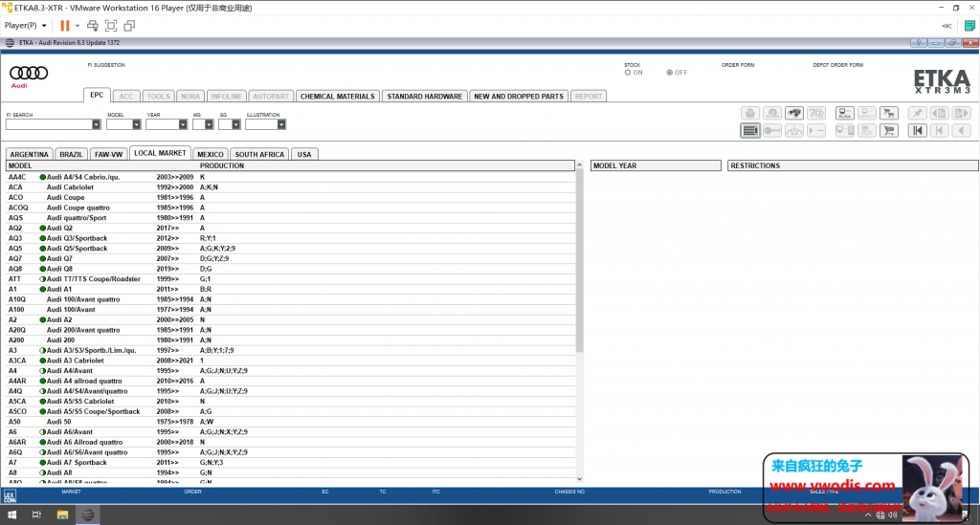This screenshot has width=980, height=525.
Task: Click the next page document icon
Action: (x=961, y=113)
